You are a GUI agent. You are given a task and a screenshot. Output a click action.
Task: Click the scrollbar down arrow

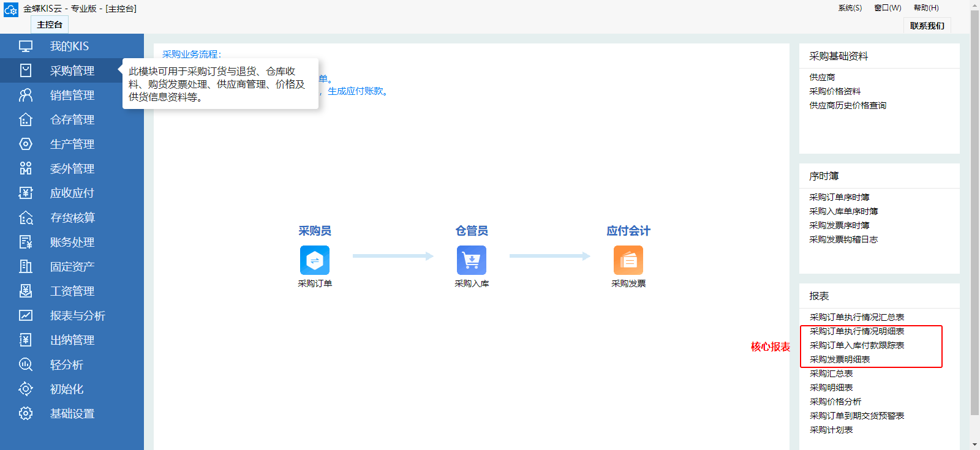(974, 444)
